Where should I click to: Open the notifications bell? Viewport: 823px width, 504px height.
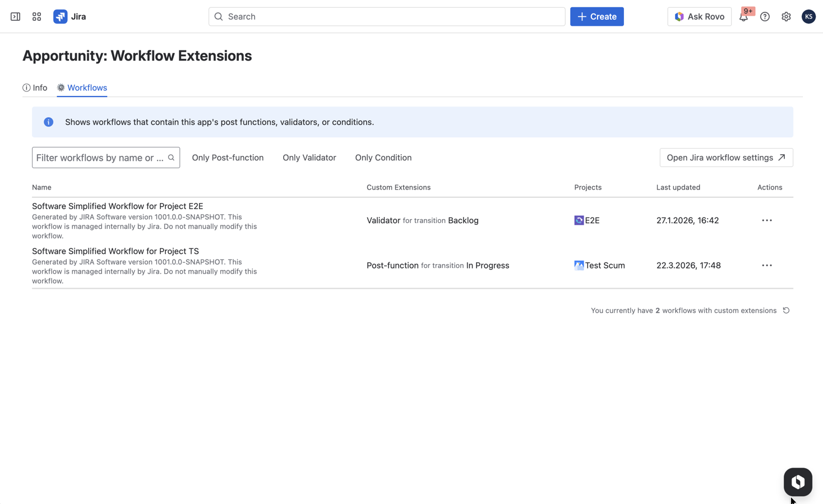pyautogui.click(x=743, y=17)
